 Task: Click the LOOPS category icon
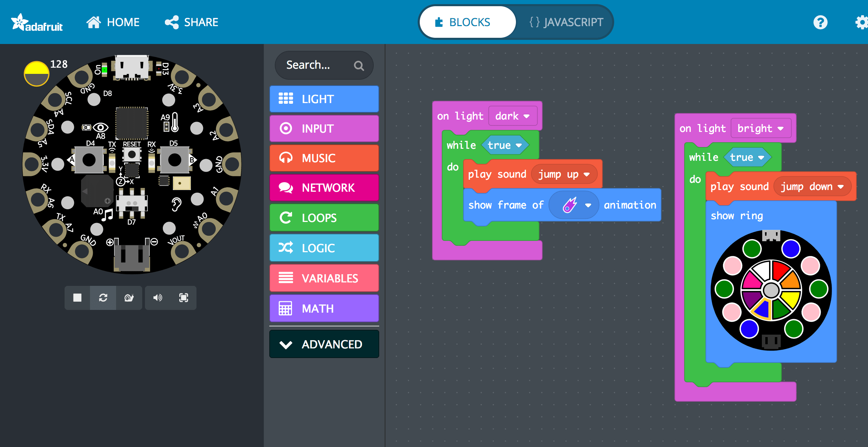tap(285, 217)
